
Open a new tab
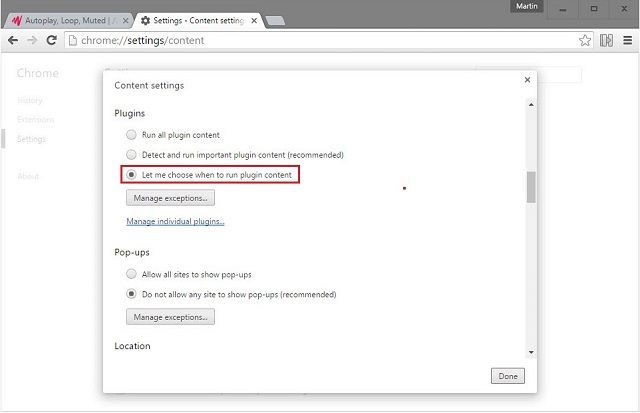275,21
